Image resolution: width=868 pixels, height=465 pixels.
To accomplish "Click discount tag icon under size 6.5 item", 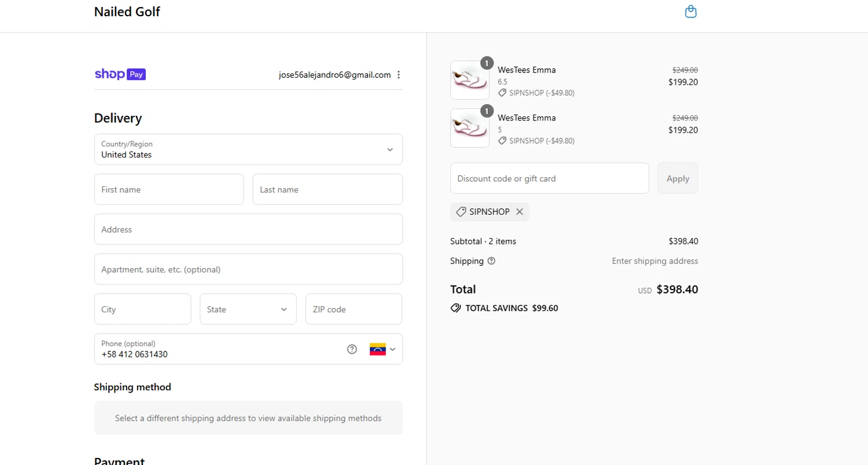I will 502,93.
